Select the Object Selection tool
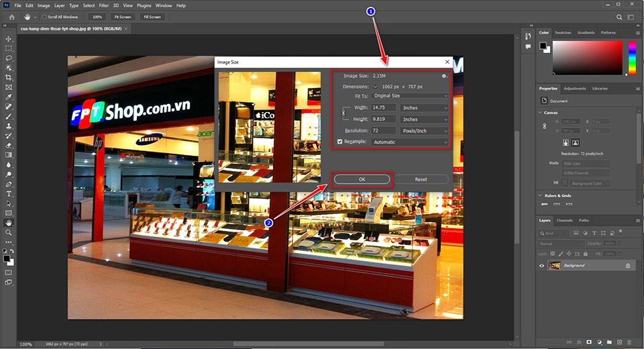Image resolution: width=644 pixels, height=349 pixels. coord(9,68)
